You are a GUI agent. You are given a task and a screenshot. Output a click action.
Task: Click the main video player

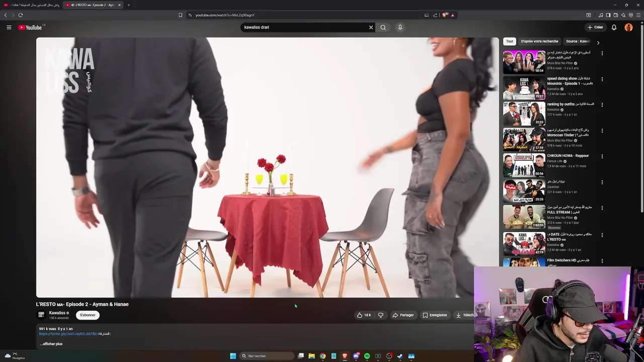268,167
